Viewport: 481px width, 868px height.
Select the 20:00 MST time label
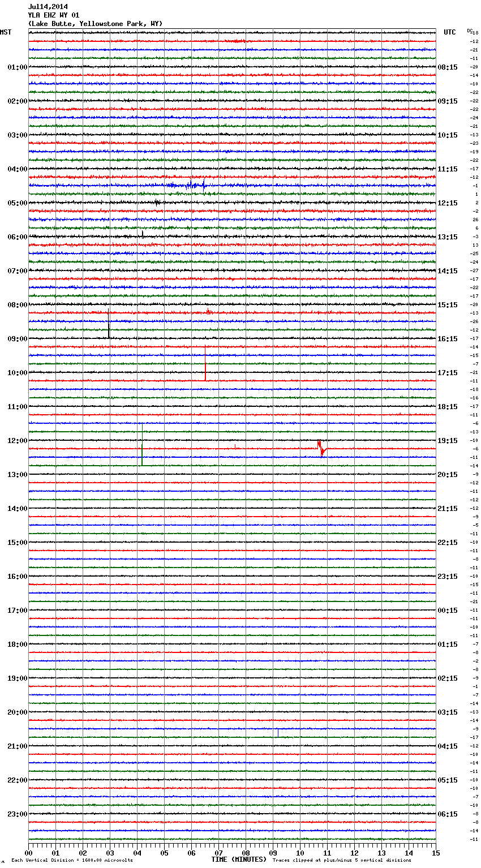[18, 712]
